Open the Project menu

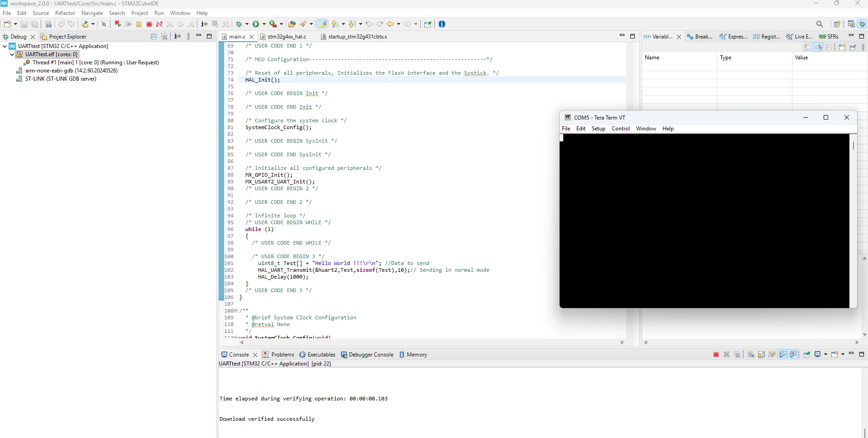(x=139, y=13)
